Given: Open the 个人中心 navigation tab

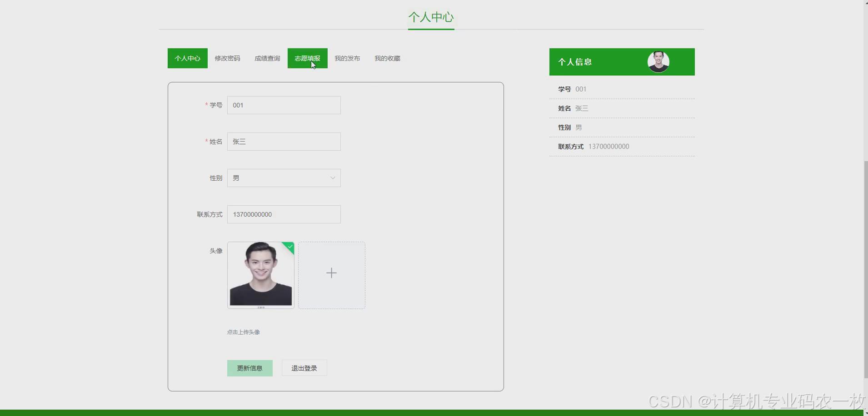Looking at the screenshot, I should point(187,58).
